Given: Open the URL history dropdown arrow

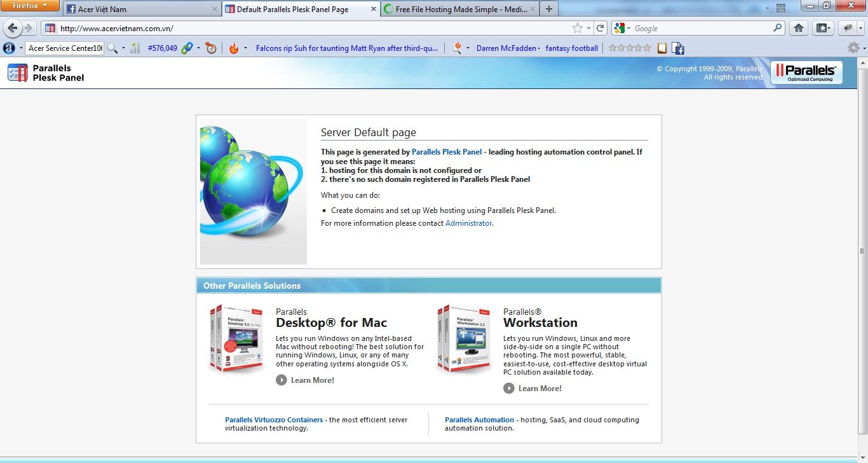Looking at the screenshot, I should click(x=589, y=28).
